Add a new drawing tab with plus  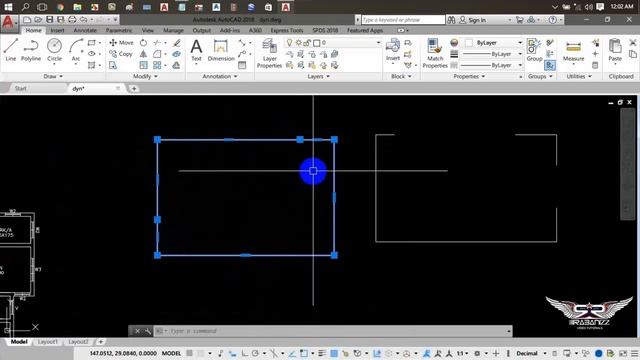pos(134,89)
